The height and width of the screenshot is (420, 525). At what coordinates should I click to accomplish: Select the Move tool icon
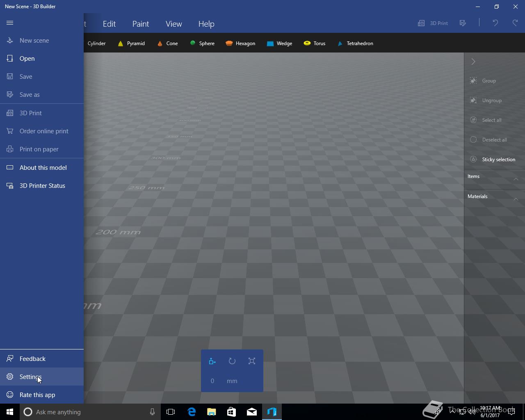coord(212,361)
